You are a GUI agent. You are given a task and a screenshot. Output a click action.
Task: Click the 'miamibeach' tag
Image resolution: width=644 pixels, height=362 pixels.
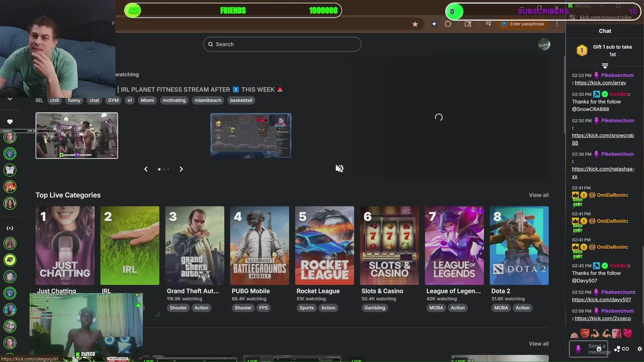[208, 100]
